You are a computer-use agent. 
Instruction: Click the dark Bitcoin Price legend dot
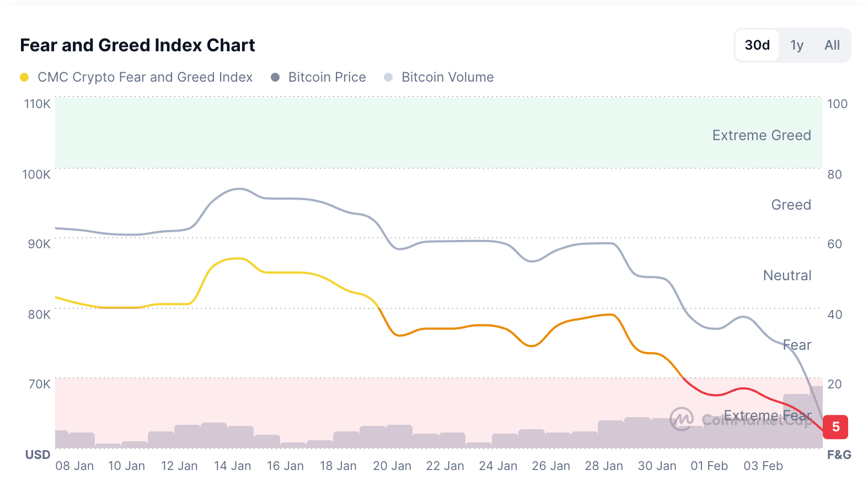pos(275,77)
